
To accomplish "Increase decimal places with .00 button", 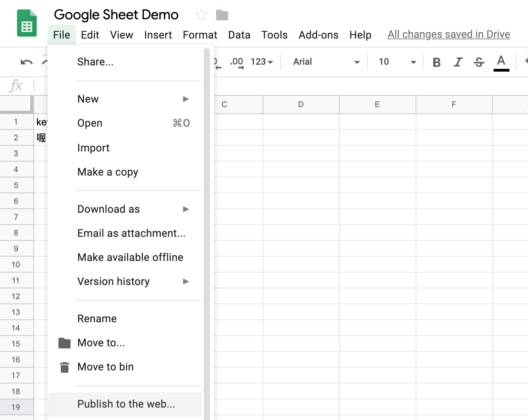I will [237, 63].
